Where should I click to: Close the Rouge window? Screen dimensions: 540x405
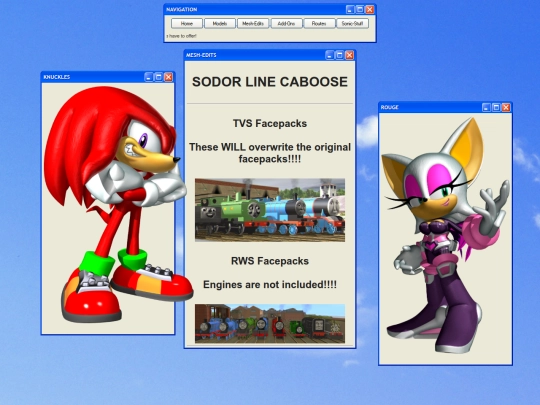pyautogui.click(x=506, y=107)
